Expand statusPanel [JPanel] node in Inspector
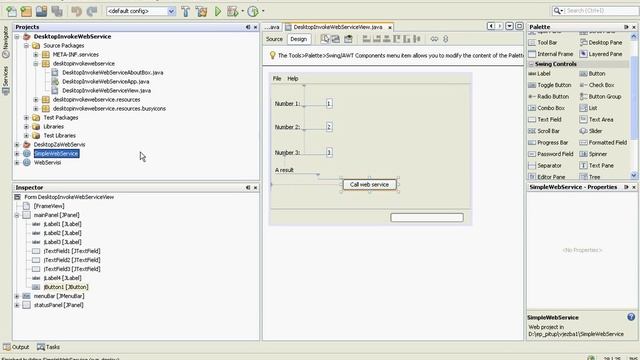 (17, 305)
